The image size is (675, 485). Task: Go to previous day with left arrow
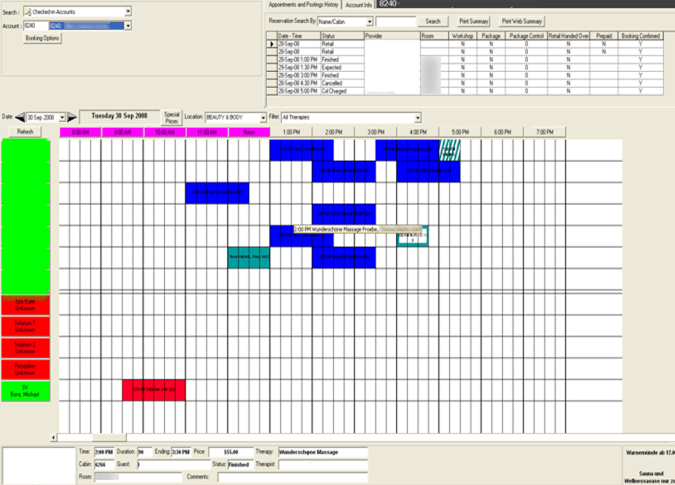click(x=20, y=117)
